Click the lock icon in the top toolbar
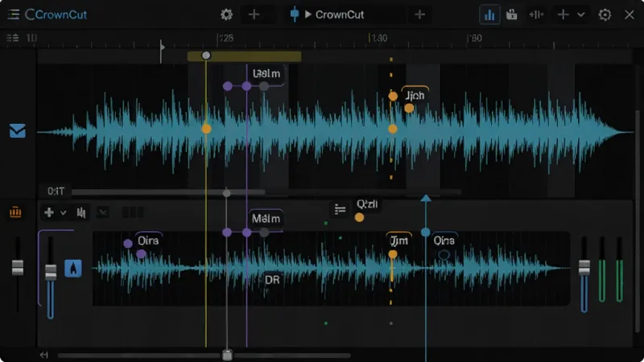Screen dimensions: 644x362 click(511, 14)
